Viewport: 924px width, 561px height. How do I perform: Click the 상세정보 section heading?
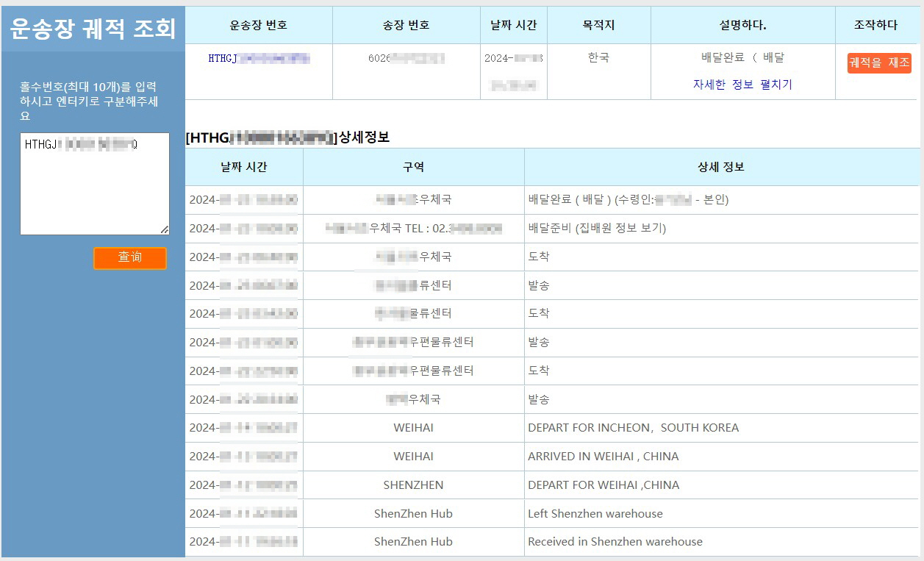click(287, 137)
